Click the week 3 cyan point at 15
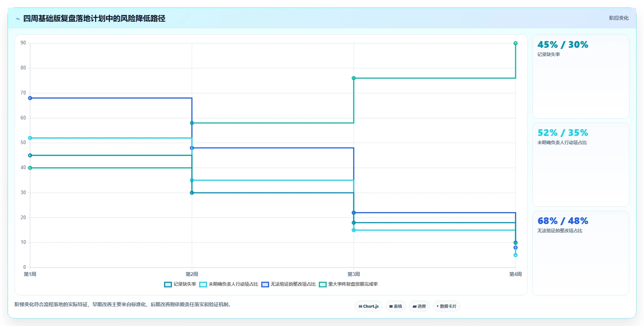This screenshot has width=644, height=326. click(354, 230)
